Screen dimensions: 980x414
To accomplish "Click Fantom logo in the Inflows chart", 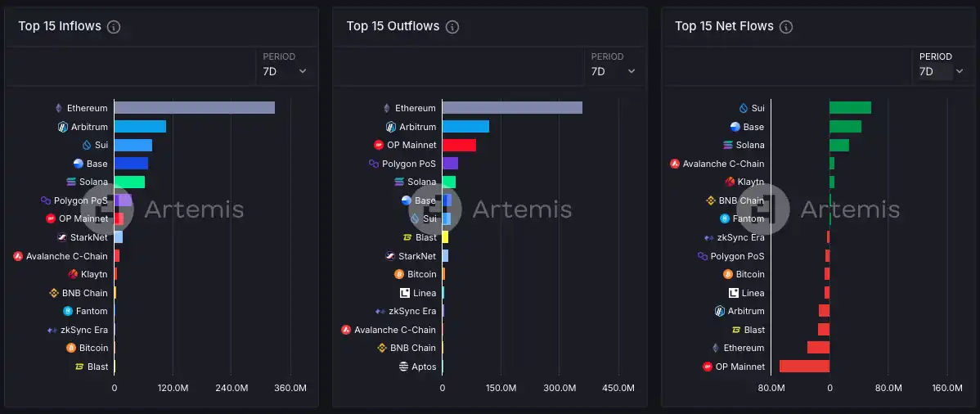I will coord(68,311).
